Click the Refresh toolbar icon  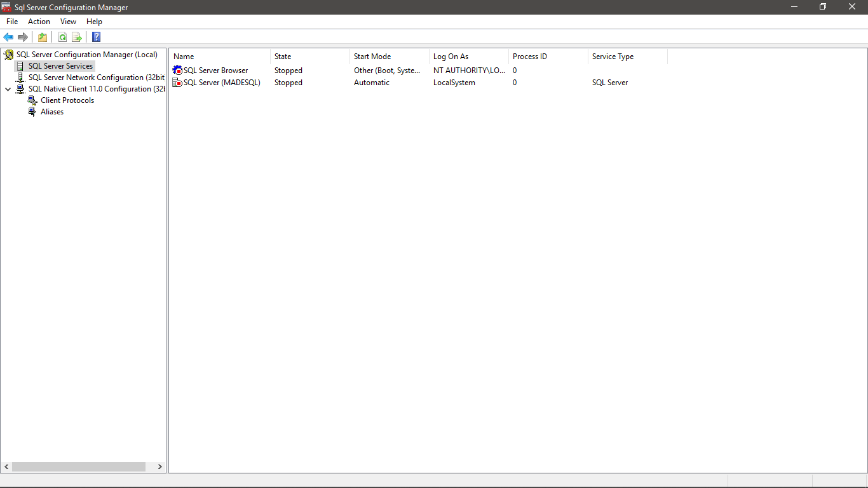(62, 37)
